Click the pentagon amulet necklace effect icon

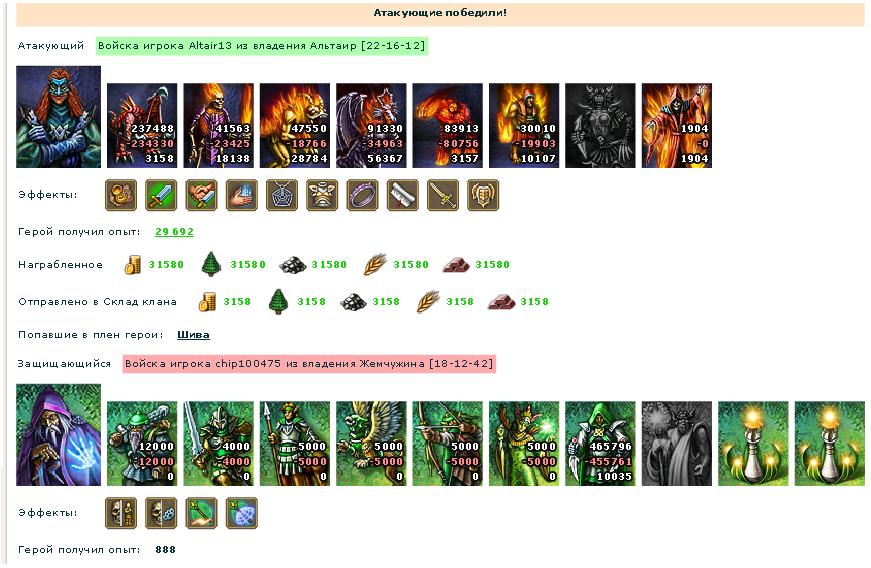coord(282,195)
